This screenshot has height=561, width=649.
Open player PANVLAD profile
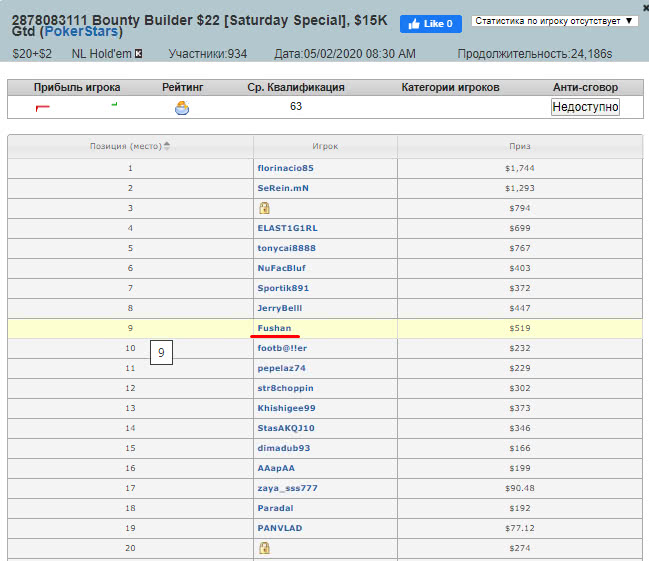coord(279,528)
